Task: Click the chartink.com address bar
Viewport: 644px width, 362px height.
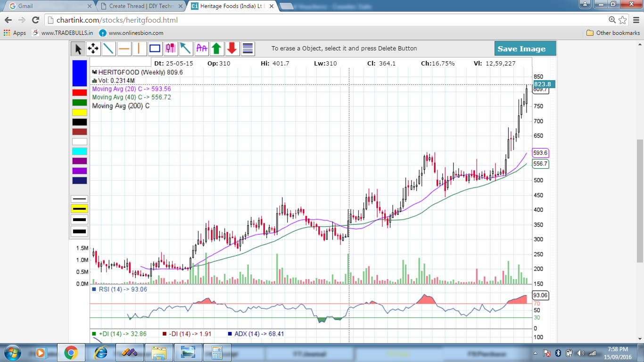Action: [x=325, y=20]
